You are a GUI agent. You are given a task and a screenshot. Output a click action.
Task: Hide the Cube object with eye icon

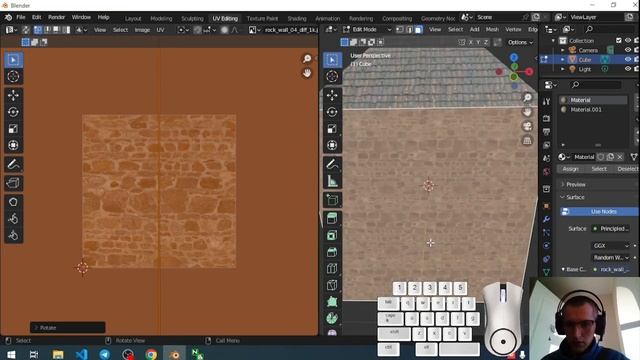point(628,60)
